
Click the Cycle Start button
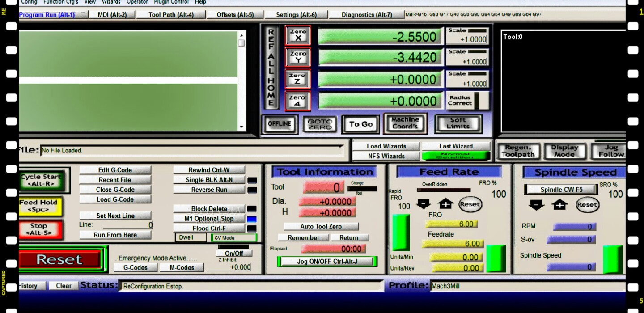(41, 180)
